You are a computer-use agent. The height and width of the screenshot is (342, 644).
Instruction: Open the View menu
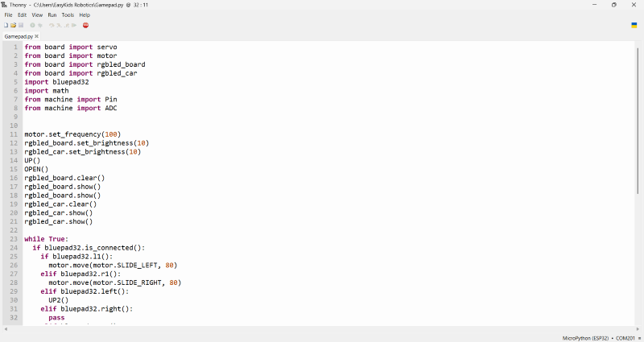coord(37,14)
